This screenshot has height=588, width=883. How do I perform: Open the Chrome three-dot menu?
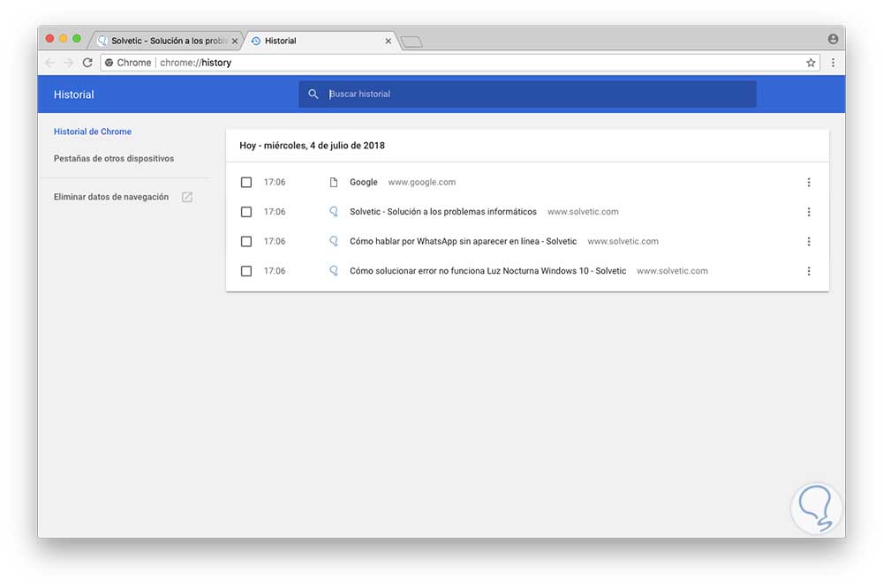point(833,63)
